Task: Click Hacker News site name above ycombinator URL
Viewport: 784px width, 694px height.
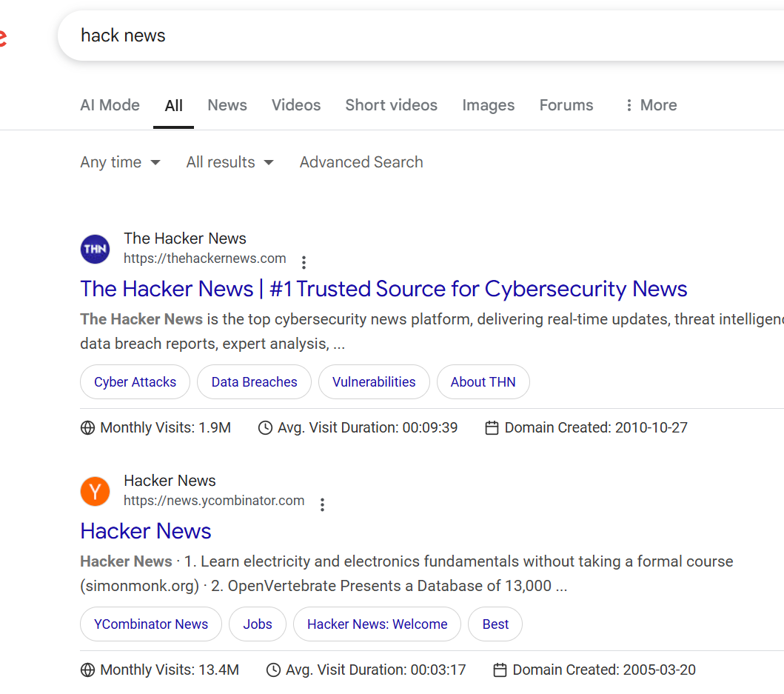Action: [170, 481]
